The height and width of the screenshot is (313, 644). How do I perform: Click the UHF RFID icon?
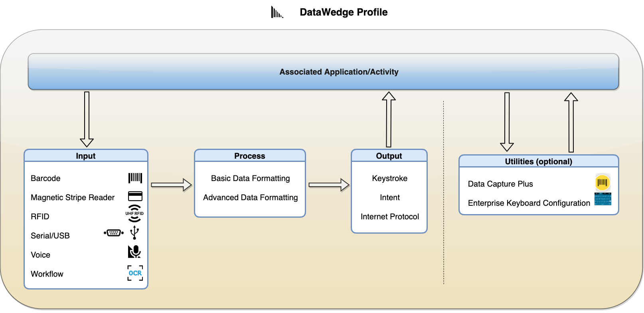[x=134, y=213]
